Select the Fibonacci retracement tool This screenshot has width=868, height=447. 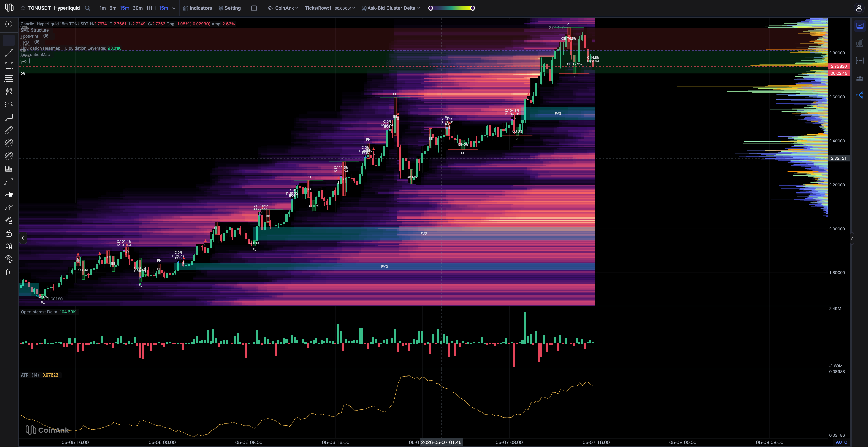click(x=9, y=104)
